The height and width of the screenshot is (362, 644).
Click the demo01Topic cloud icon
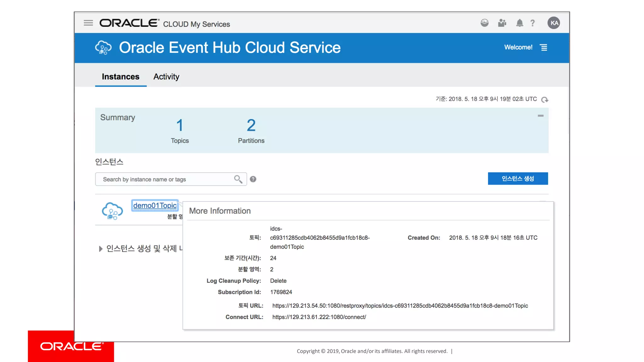pyautogui.click(x=112, y=211)
